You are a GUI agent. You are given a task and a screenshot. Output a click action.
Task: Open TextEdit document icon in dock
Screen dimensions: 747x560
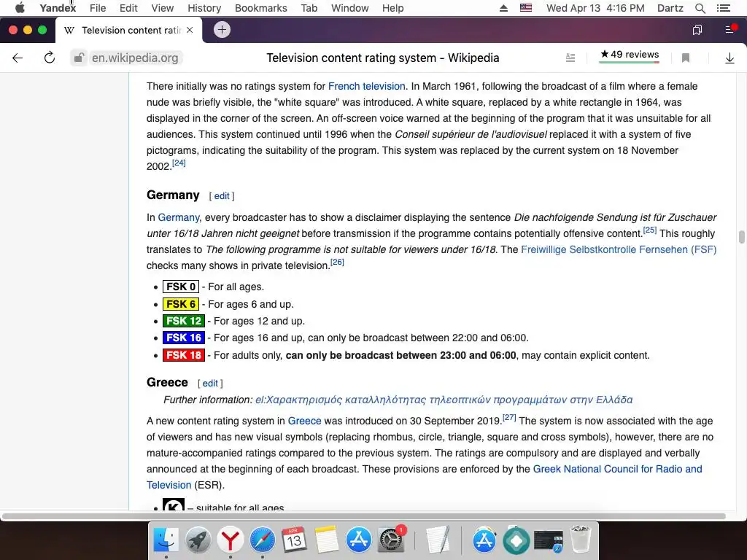[x=438, y=540]
